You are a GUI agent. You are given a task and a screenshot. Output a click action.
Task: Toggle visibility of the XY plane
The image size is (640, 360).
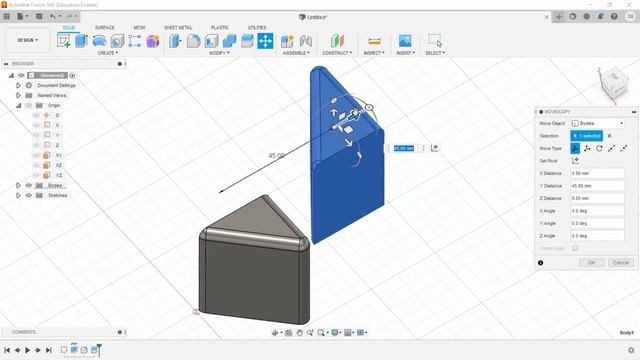point(36,155)
